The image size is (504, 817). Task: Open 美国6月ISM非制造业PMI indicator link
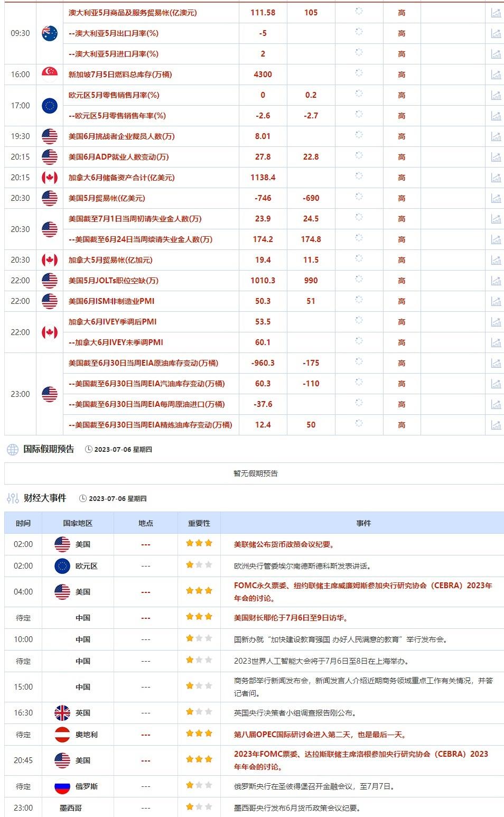(111, 301)
